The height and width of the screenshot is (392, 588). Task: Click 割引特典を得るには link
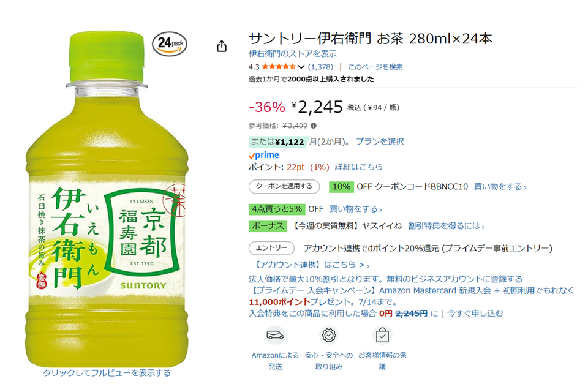pyautogui.click(x=447, y=226)
